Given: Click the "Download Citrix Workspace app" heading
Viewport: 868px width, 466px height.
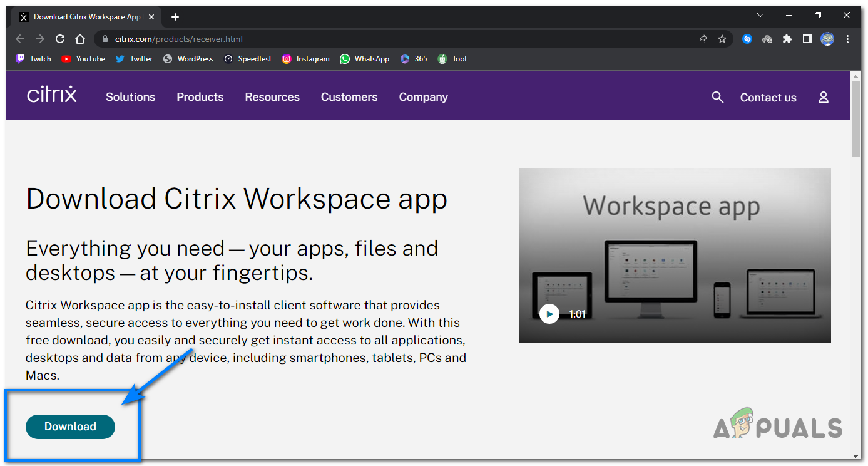Looking at the screenshot, I should 237,199.
